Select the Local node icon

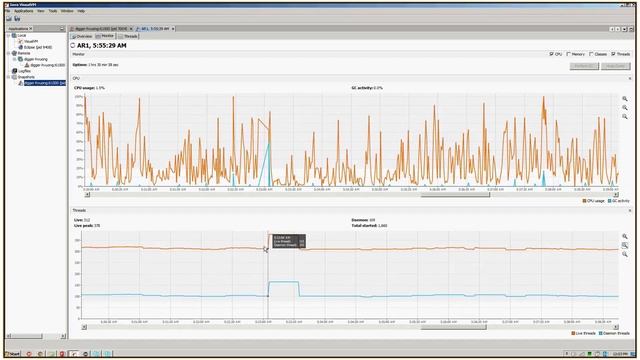tap(14, 36)
